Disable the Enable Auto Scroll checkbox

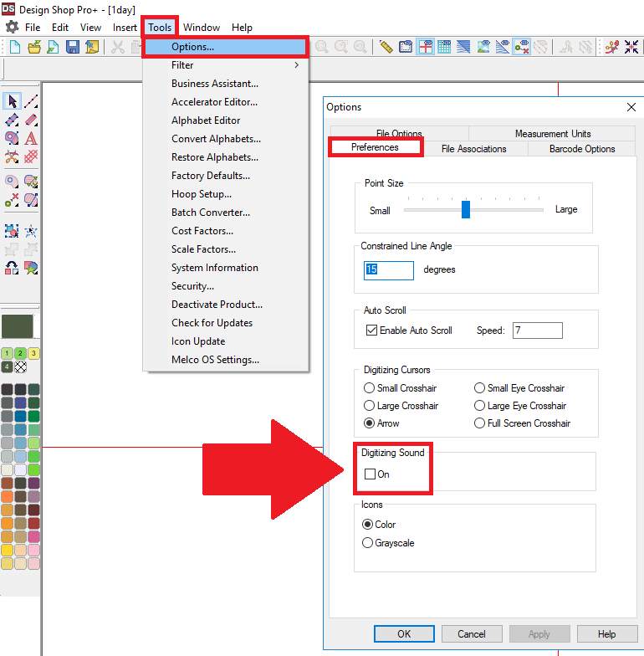pyautogui.click(x=371, y=331)
